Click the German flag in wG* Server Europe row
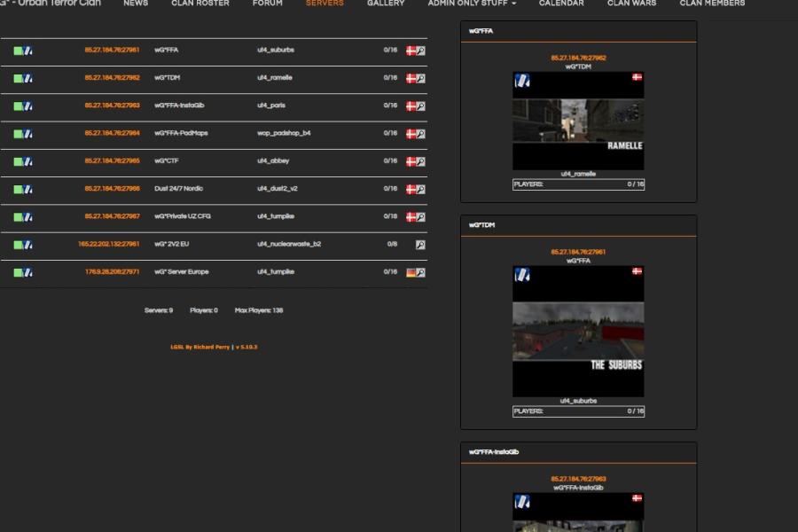 pos(411,272)
